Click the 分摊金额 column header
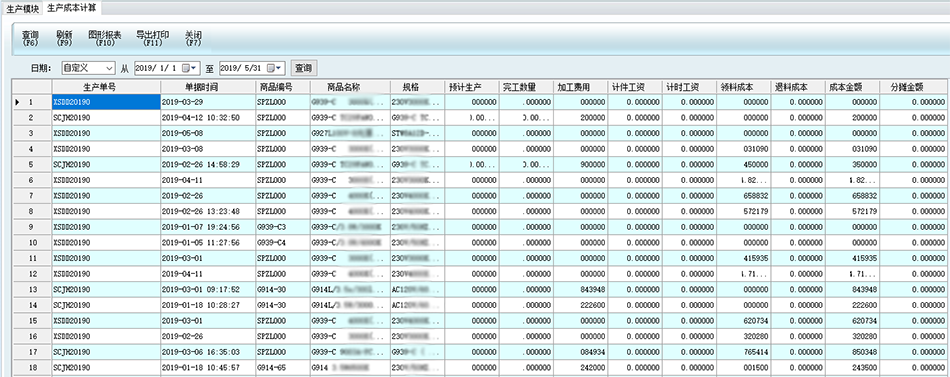The height and width of the screenshot is (377, 950). (x=913, y=87)
